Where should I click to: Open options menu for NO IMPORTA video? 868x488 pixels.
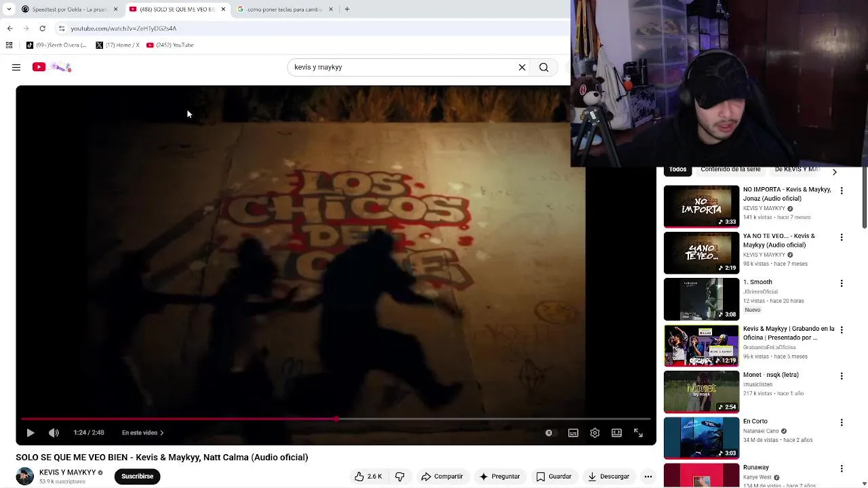[x=842, y=191]
